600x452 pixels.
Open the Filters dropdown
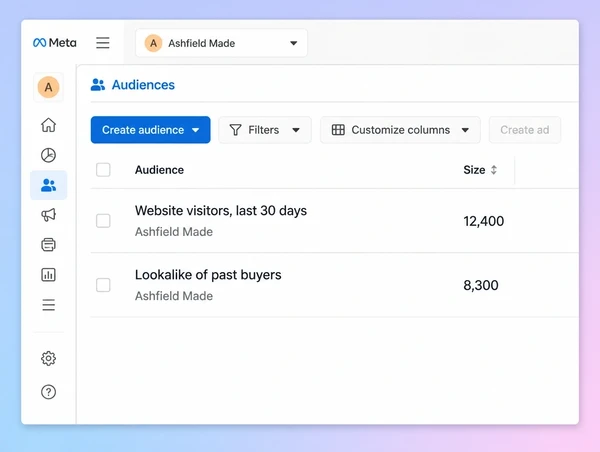[x=265, y=130]
